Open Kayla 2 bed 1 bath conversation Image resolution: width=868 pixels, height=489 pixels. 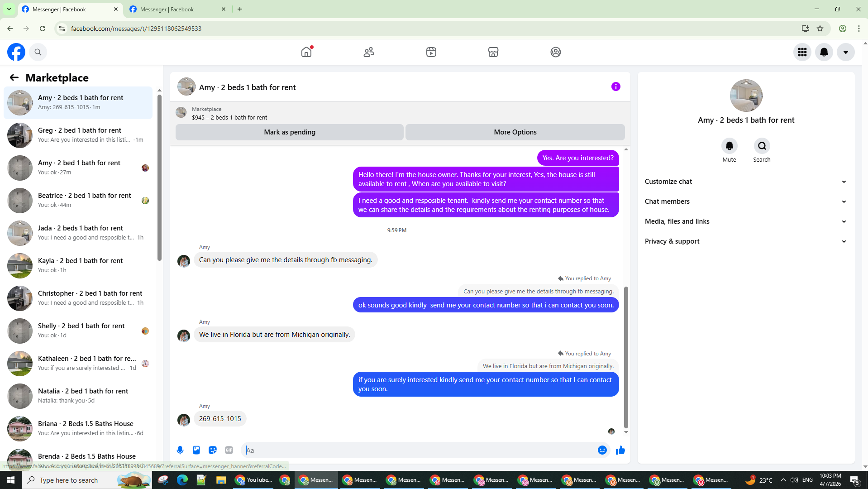(78, 266)
